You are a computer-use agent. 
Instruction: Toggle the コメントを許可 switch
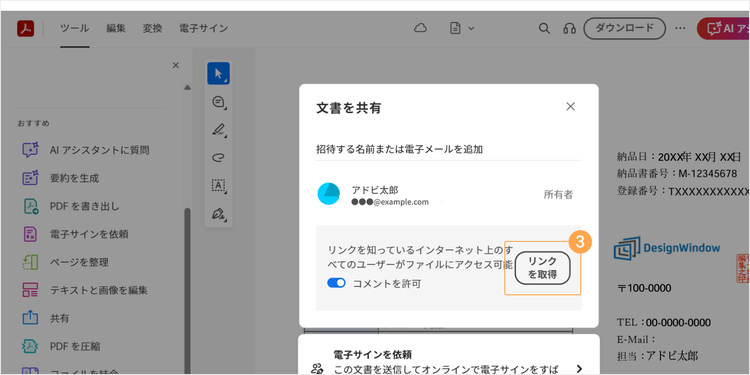336,283
